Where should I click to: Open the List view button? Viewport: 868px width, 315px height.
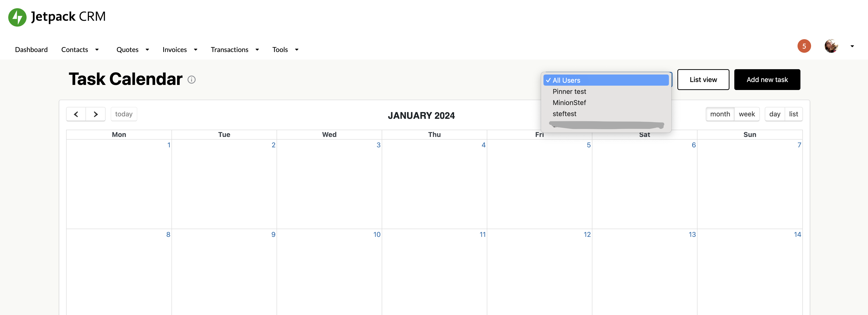coord(703,80)
